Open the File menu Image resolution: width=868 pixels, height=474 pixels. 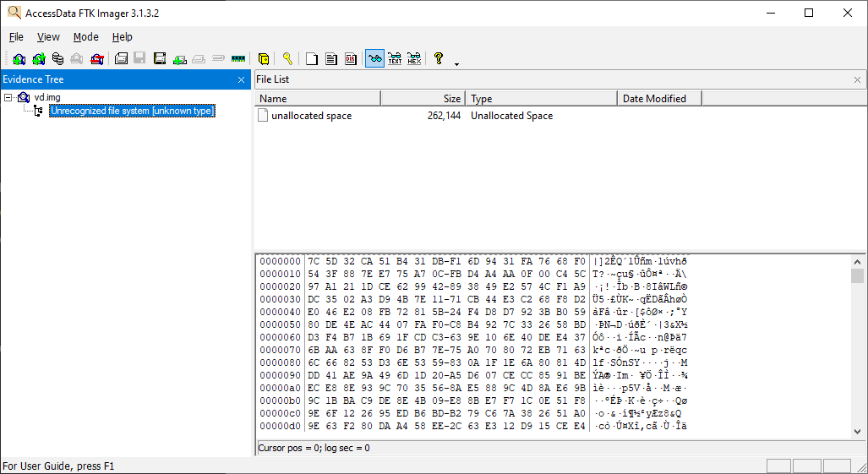[x=16, y=37]
